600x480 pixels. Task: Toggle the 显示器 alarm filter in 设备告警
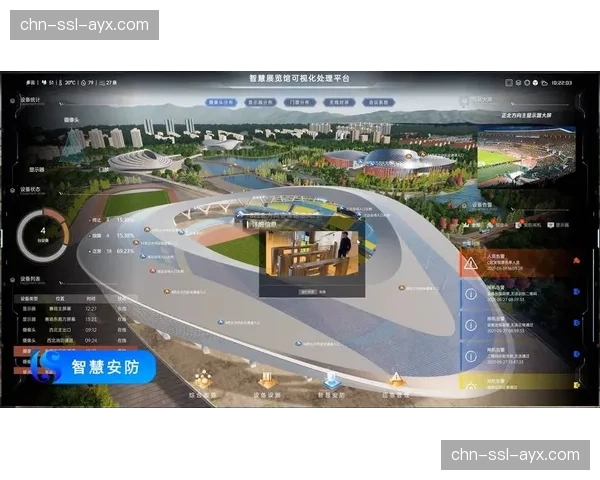coord(559,225)
